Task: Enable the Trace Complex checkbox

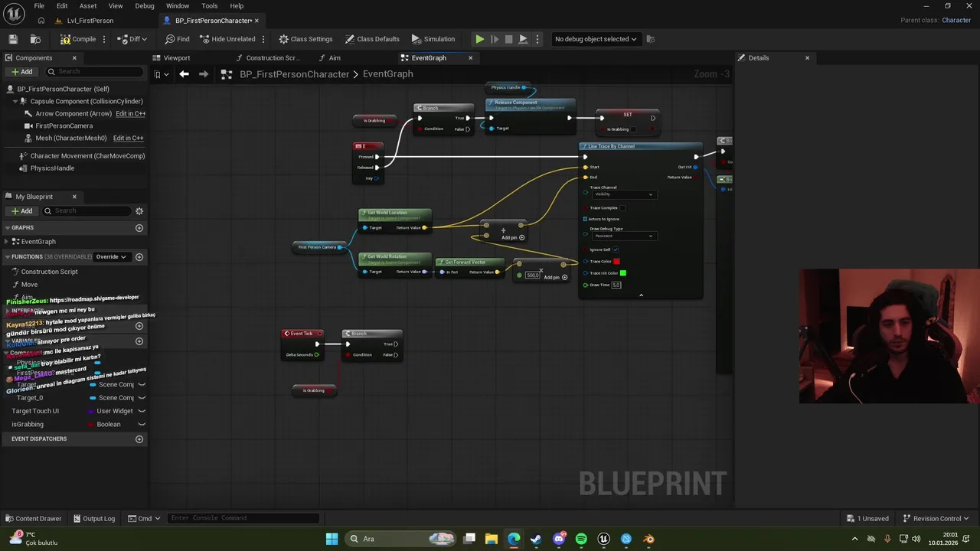Action: pyautogui.click(x=622, y=208)
